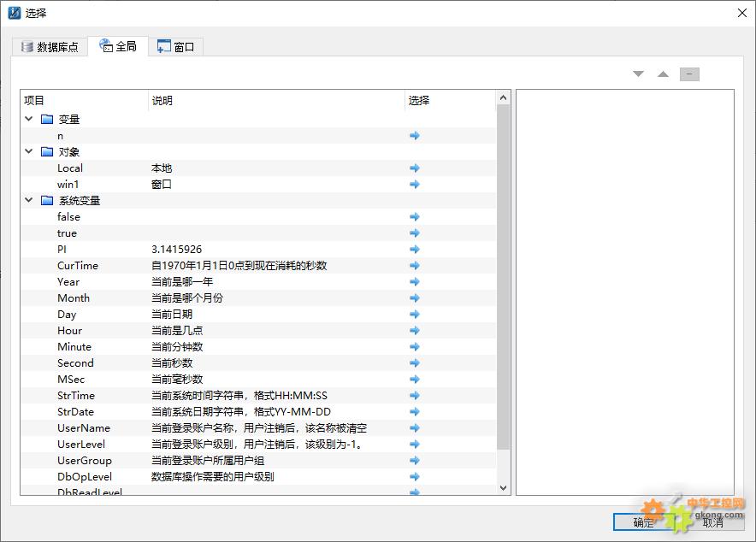Select the Month item name
The height and width of the screenshot is (542, 756).
74,298
